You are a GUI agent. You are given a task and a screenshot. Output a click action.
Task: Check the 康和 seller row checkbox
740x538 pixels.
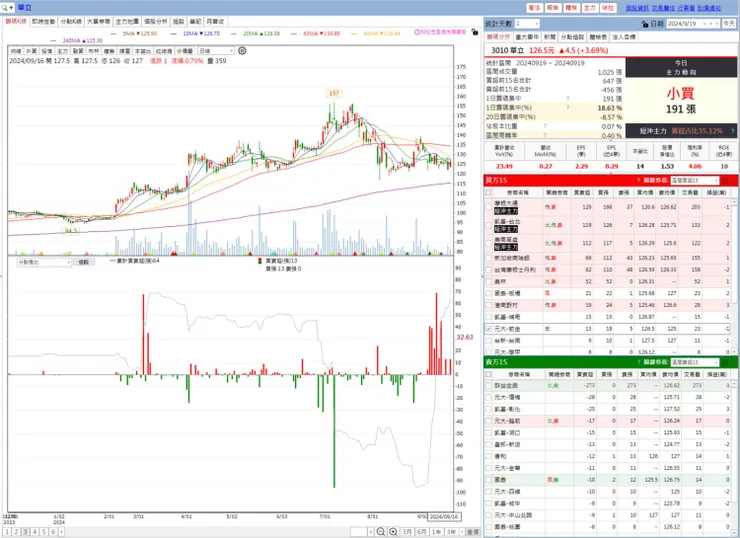(x=488, y=456)
